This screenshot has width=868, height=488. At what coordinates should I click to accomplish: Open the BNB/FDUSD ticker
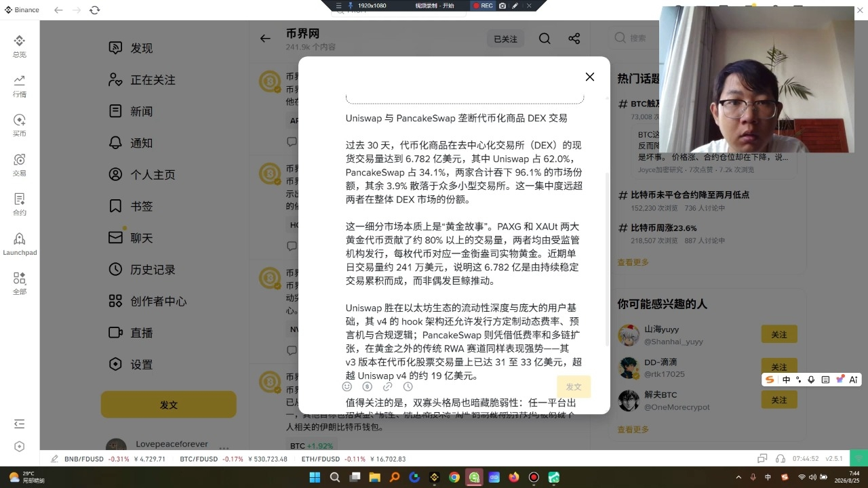pos(115,459)
